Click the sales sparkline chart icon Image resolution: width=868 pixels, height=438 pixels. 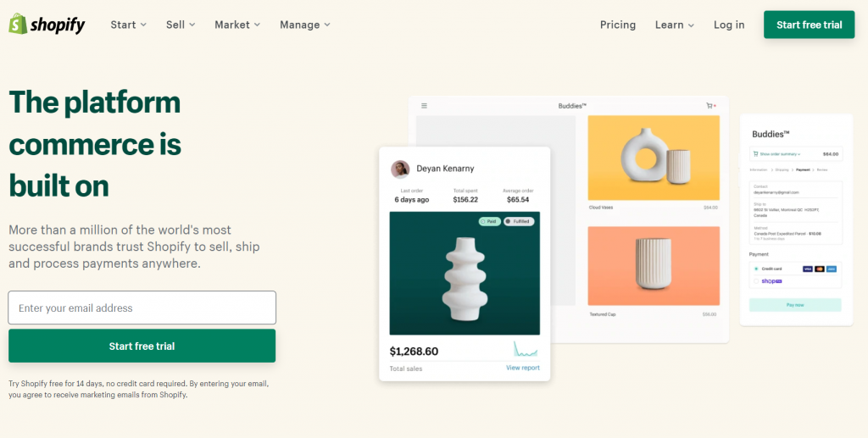[x=526, y=349]
